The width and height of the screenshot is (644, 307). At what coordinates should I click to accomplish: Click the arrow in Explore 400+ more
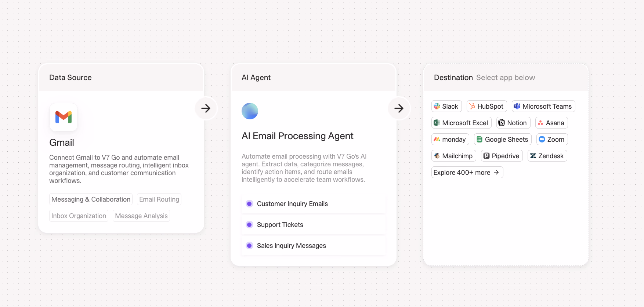pyautogui.click(x=496, y=172)
